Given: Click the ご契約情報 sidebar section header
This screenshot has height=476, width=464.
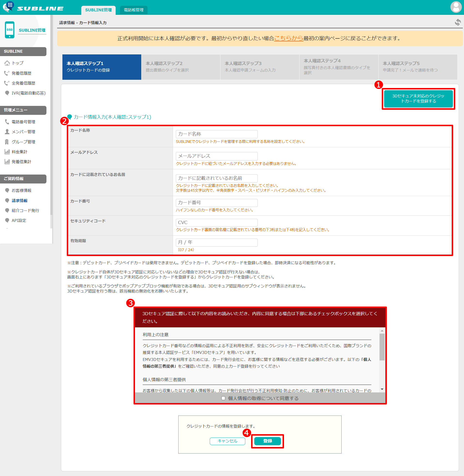Looking at the screenshot, I should point(23,179).
